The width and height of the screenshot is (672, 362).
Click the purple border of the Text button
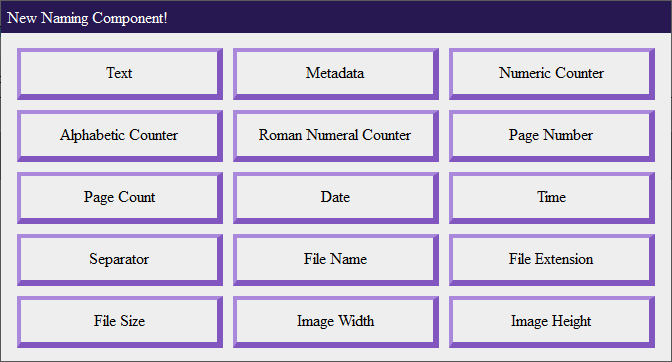[120, 97]
